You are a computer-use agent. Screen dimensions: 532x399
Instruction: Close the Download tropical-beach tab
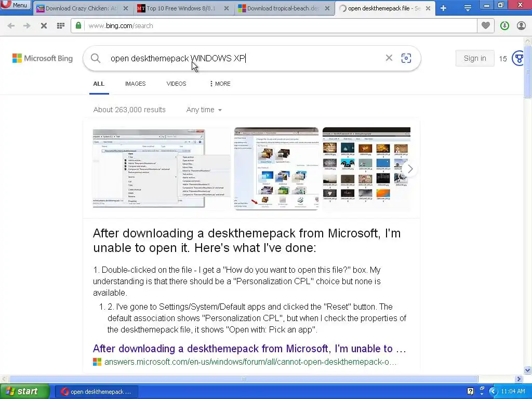pyautogui.click(x=327, y=8)
